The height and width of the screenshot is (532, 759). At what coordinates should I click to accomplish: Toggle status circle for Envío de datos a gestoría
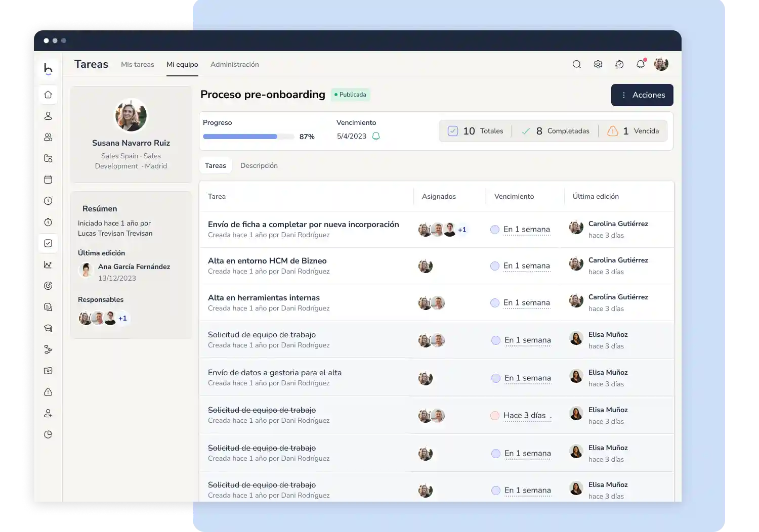[496, 378]
